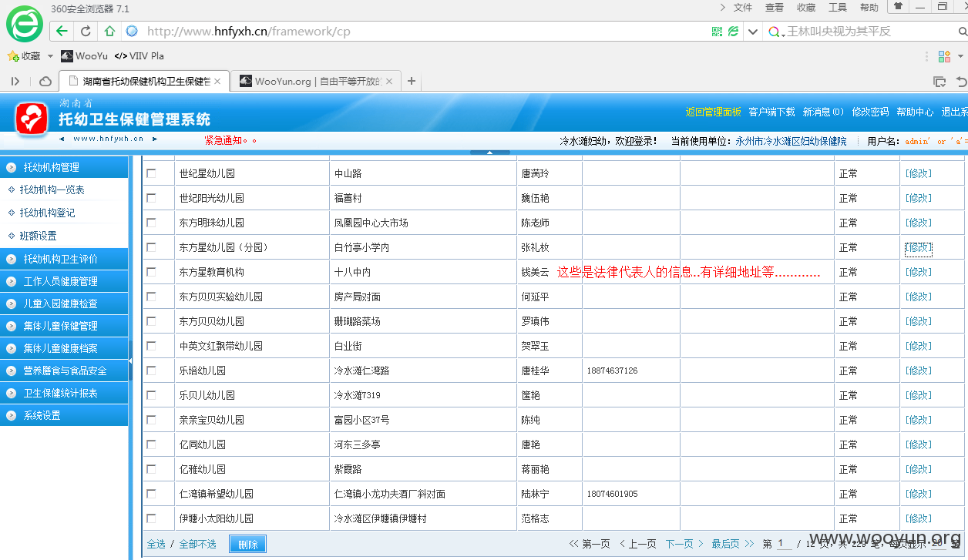
Task: Check the box for 世纪阳光幼儿园
Action: click(151, 198)
